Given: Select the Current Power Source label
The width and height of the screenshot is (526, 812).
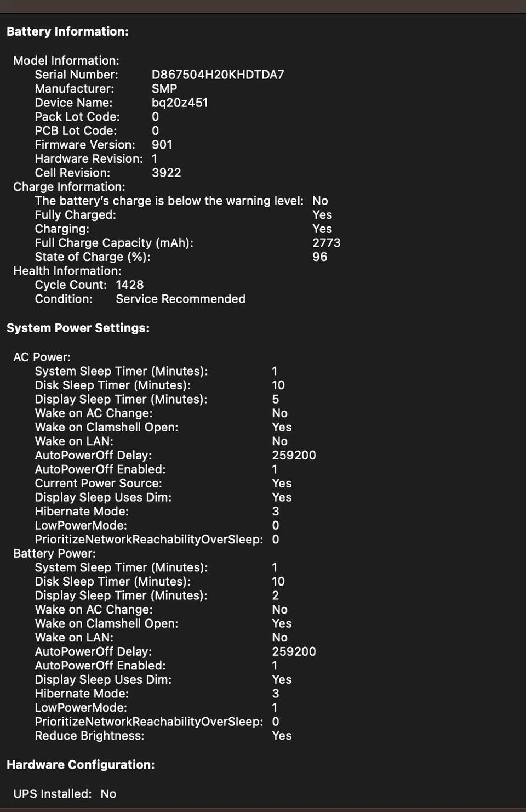Looking at the screenshot, I should click(x=99, y=484).
